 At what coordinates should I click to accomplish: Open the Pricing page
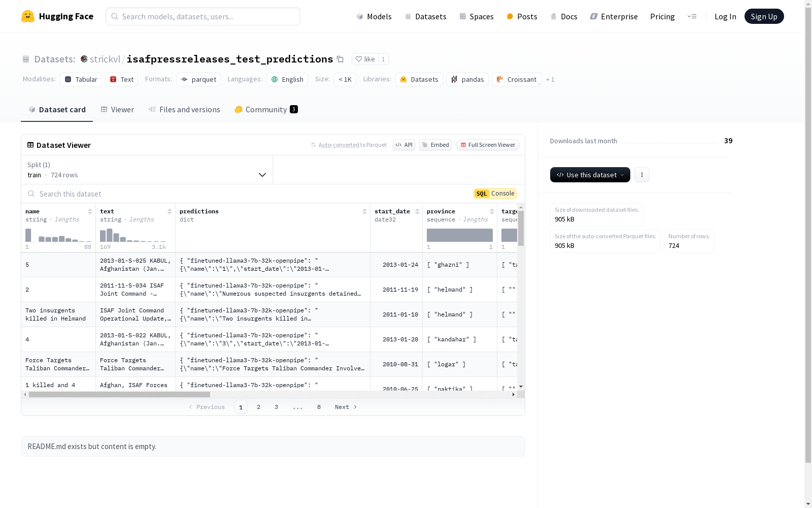(662, 16)
